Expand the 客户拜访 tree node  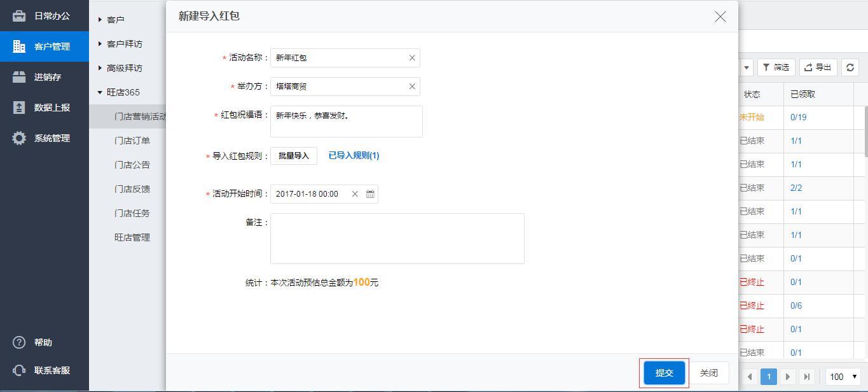[x=124, y=44]
